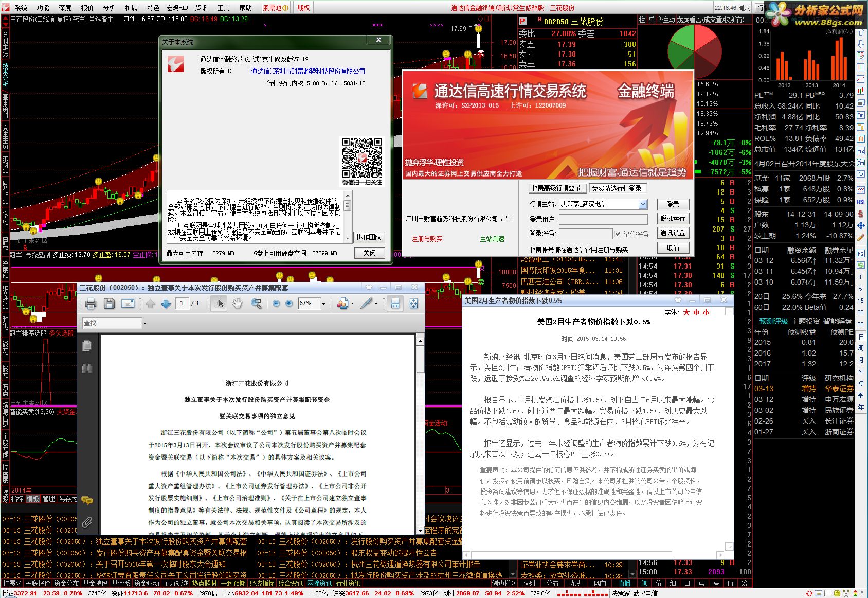Open PDF collaborate tool dropdown arrow
Viewport: 868px width, 598px height.
pyautogui.click(x=352, y=304)
